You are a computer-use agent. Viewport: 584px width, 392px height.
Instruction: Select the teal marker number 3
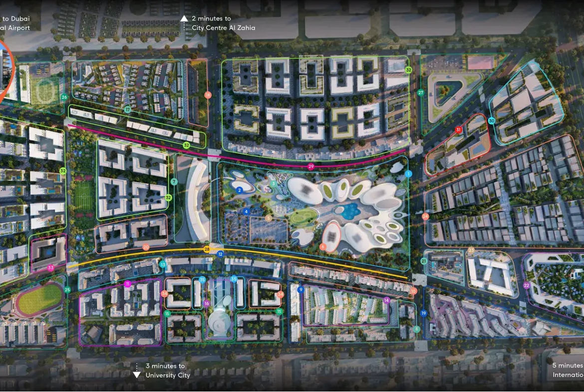pos(273,184)
